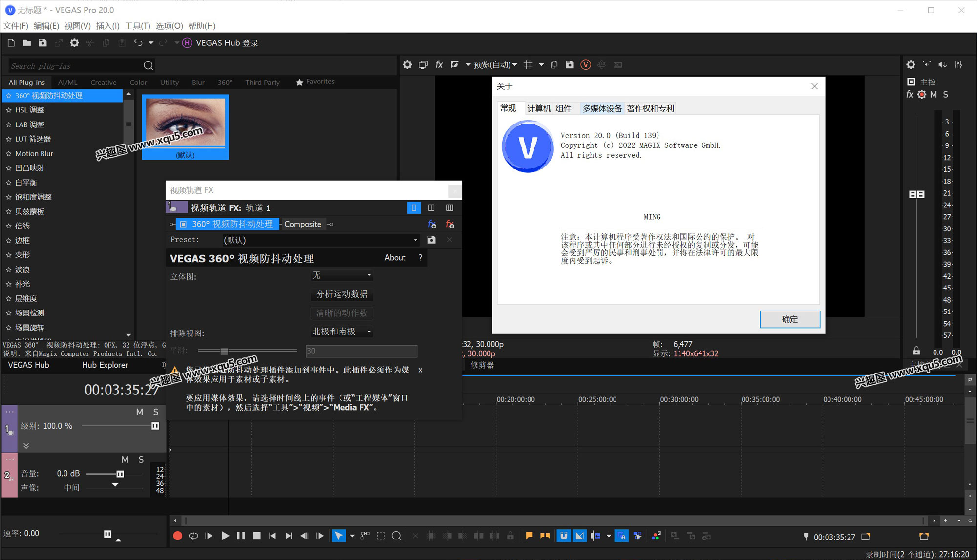Select the 计算机 tab in About dialog
The image size is (977, 560).
(537, 107)
